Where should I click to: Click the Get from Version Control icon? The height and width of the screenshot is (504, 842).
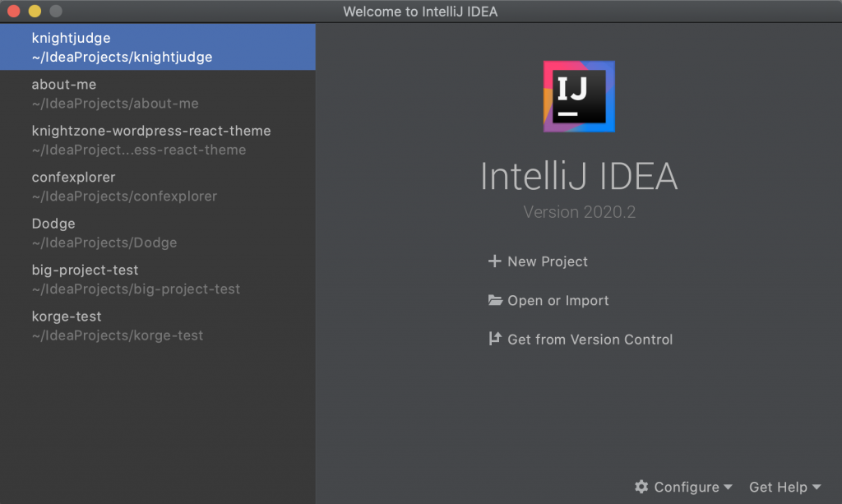495,339
